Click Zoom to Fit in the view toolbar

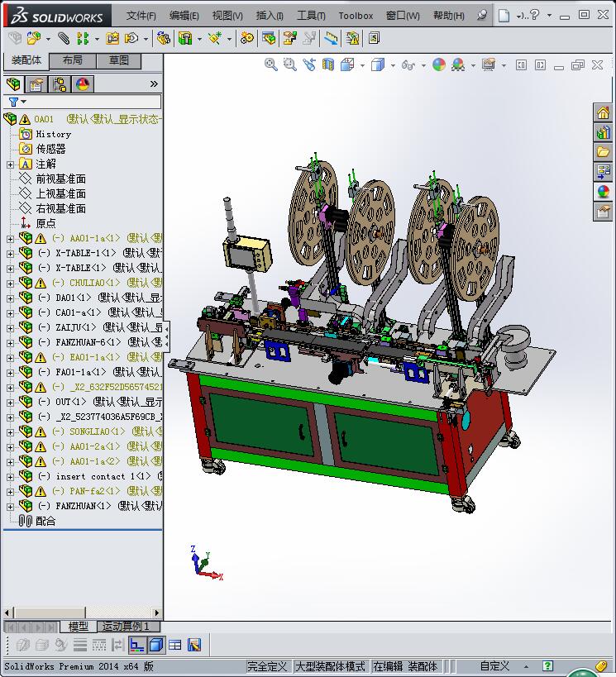[x=271, y=64]
